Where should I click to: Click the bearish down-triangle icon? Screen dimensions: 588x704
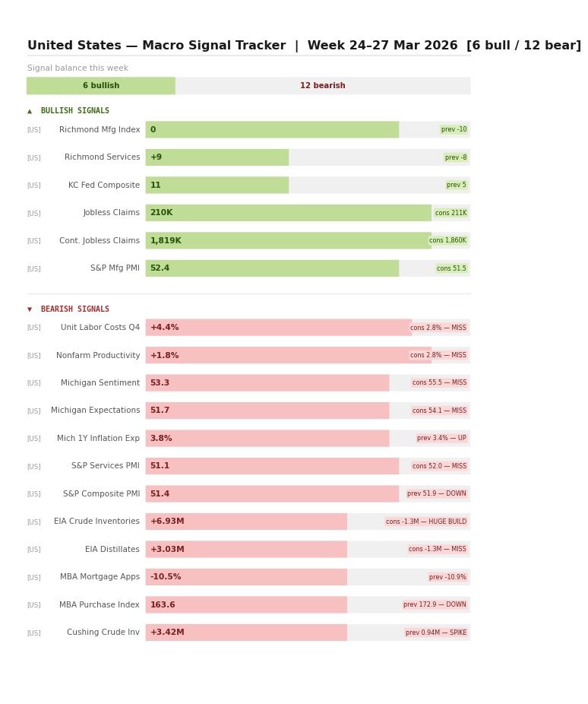pos(30,309)
